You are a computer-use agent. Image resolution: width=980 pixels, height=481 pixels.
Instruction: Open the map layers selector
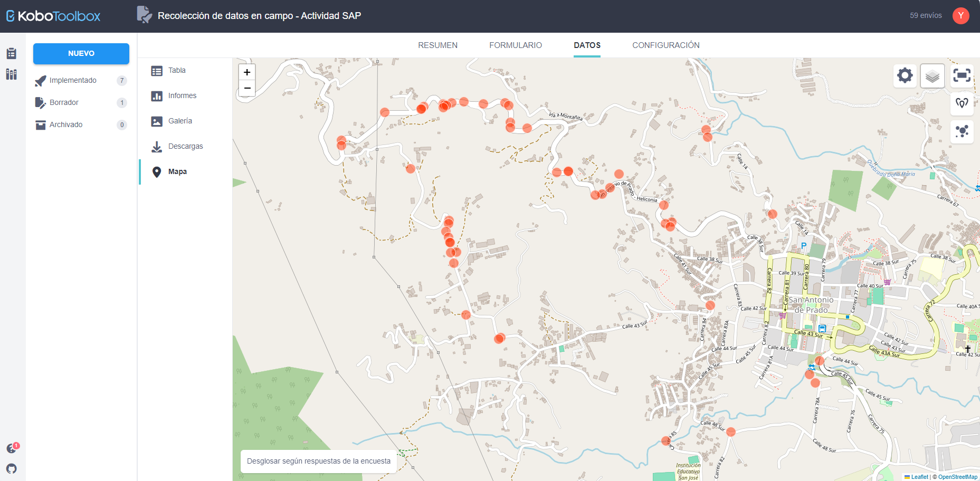(x=932, y=76)
